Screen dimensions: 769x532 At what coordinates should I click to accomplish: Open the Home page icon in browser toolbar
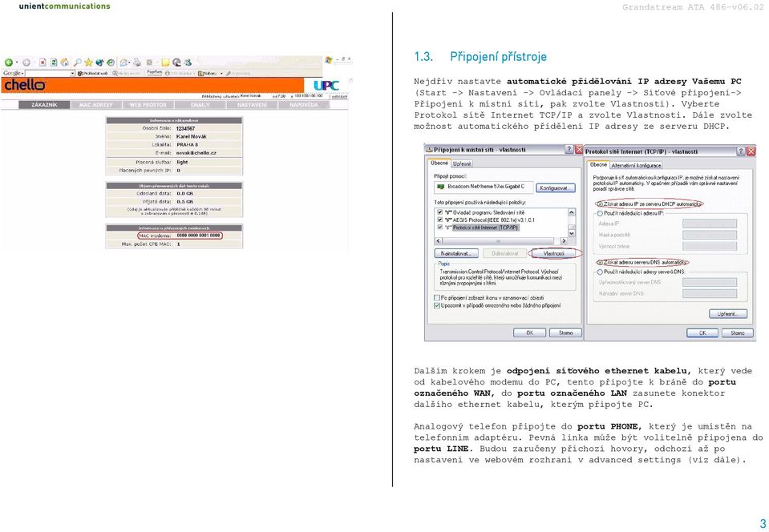point(65,62)
